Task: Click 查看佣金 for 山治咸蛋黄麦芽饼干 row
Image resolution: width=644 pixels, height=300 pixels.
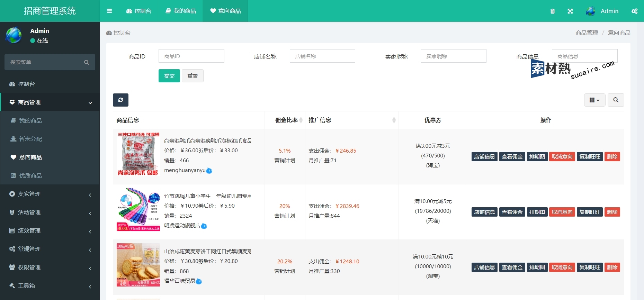Action: (x=512, y=267)
